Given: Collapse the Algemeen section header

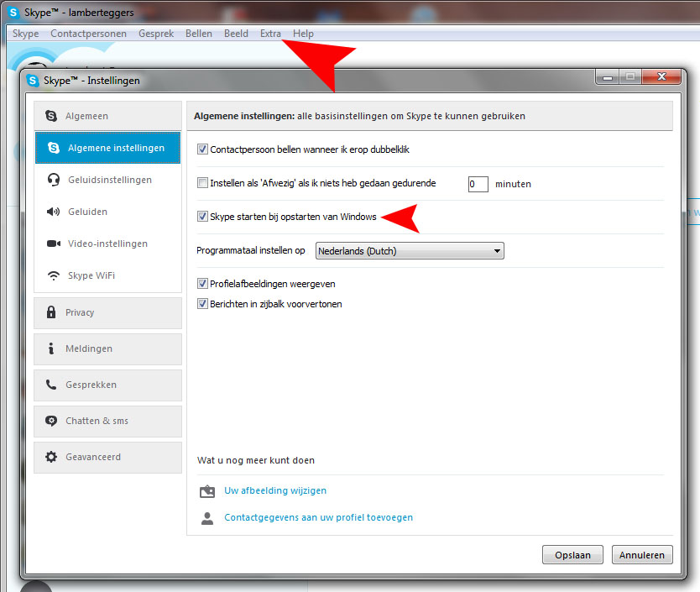Looking at the screenshot, I should tap(107, 116).
